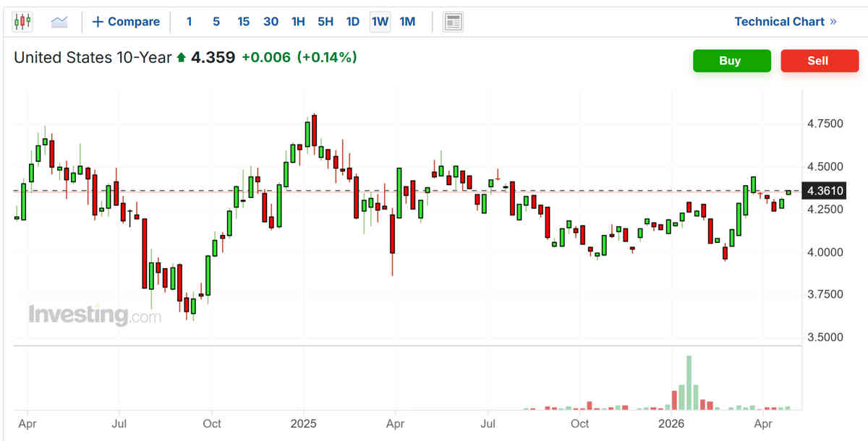This screenshot has height=441, width=868.
Task: Select the 1 minute interval
Action: click(x=189, y=22)
